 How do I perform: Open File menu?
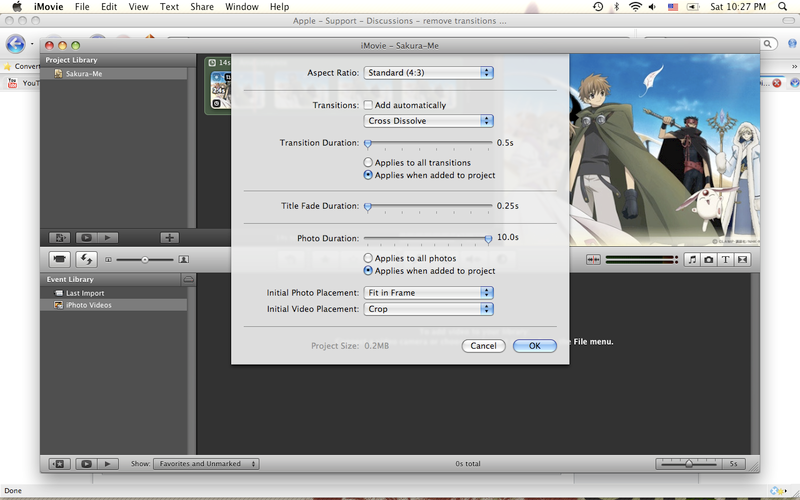82,7
